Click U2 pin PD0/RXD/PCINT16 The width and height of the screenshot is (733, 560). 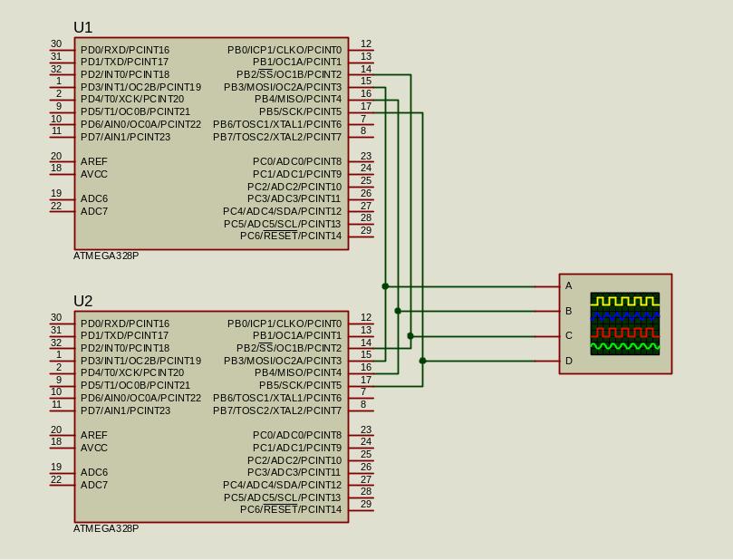click(125, 323)
